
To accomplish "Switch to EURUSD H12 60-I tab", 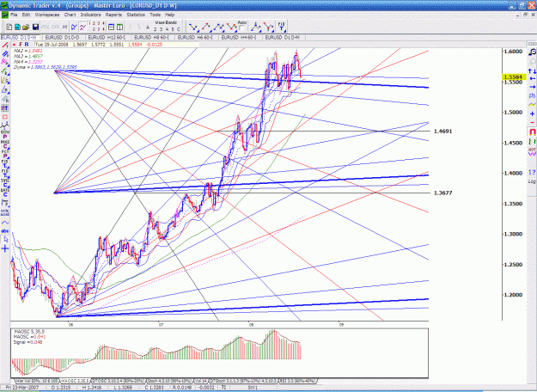I will [x=107, y=37].
